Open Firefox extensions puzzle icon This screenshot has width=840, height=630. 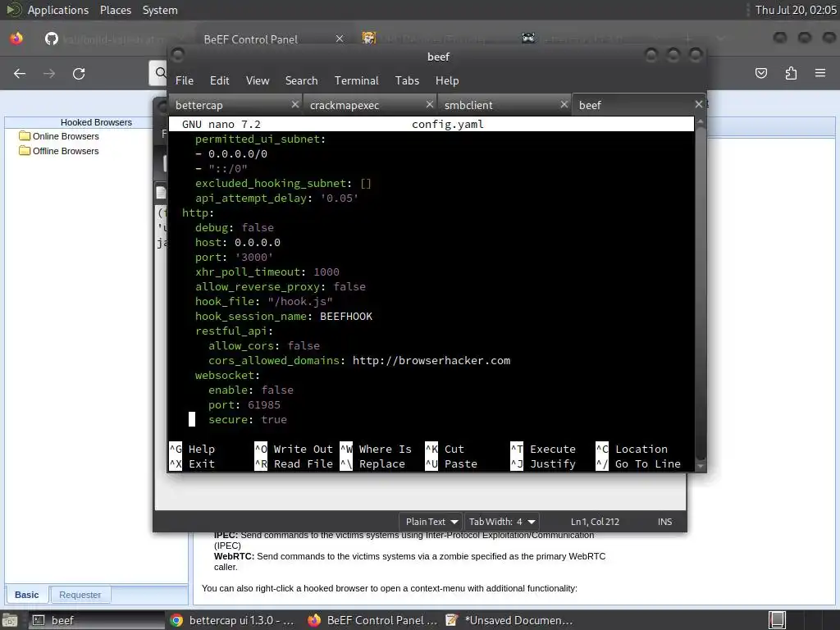791,73
